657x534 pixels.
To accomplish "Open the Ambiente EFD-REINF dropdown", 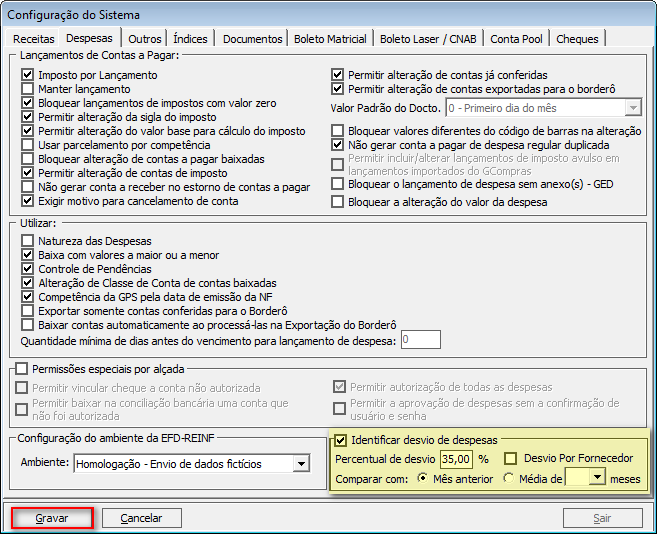I will tap(301, 464).
